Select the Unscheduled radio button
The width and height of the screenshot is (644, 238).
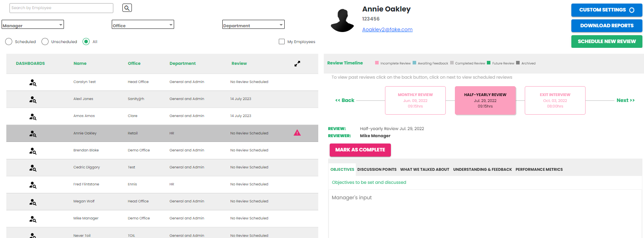45,42
